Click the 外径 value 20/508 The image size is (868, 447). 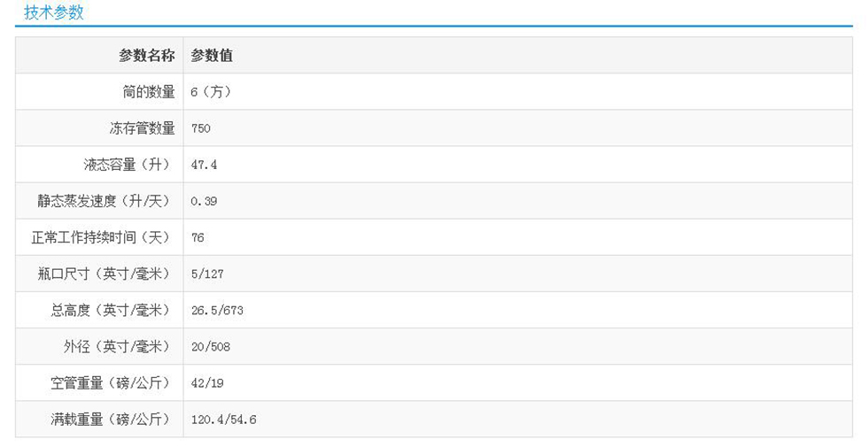click(211, 346)
